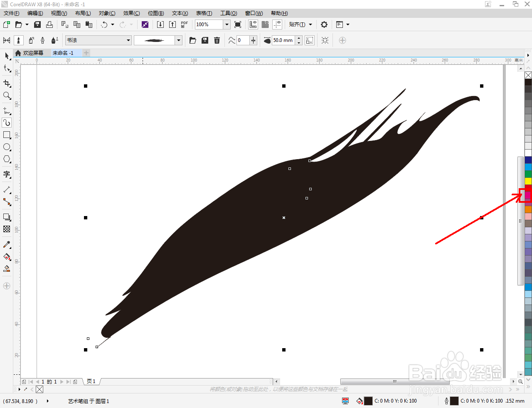Select the Zoom tool magnifier
This screenshot has height=408, width=532.
tap(7, 96)
